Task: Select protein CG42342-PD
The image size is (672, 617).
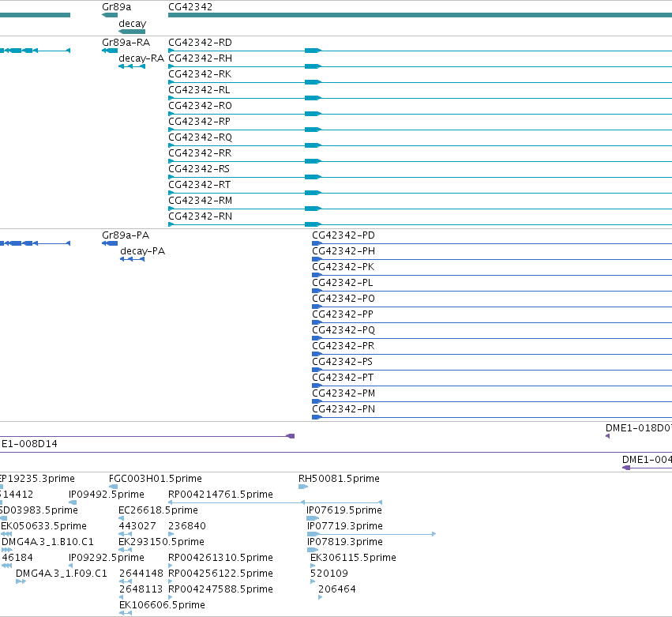Action: [344, 235]
